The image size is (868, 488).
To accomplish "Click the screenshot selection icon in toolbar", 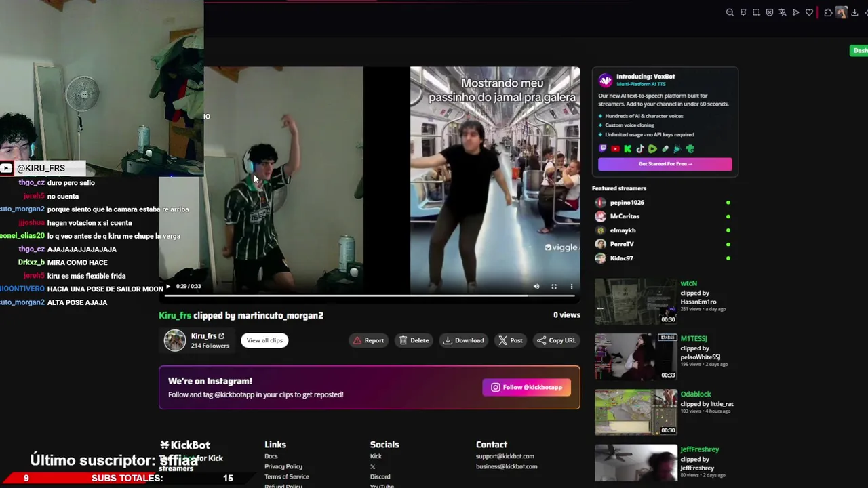I will click(756, 12).
